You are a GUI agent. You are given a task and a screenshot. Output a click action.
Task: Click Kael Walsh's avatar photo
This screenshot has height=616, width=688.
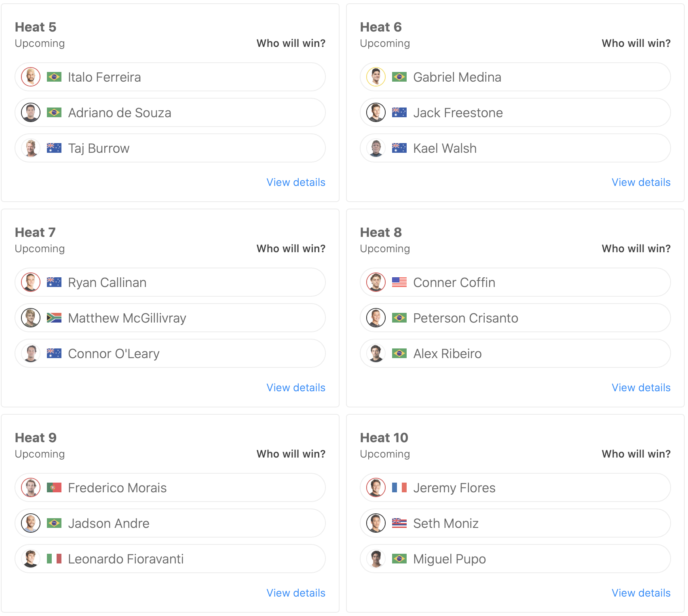376,148
